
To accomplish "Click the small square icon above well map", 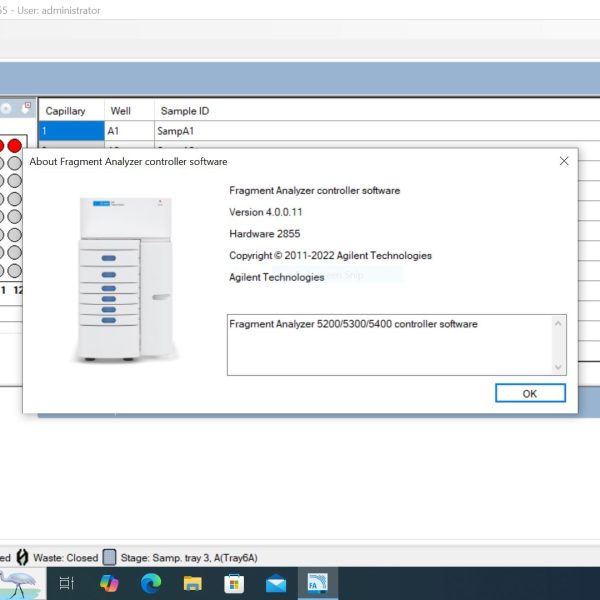I will click(x=28, y=104).
